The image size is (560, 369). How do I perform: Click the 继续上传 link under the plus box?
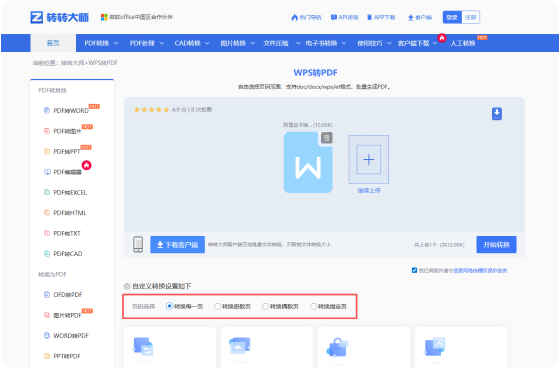[369, 191]
